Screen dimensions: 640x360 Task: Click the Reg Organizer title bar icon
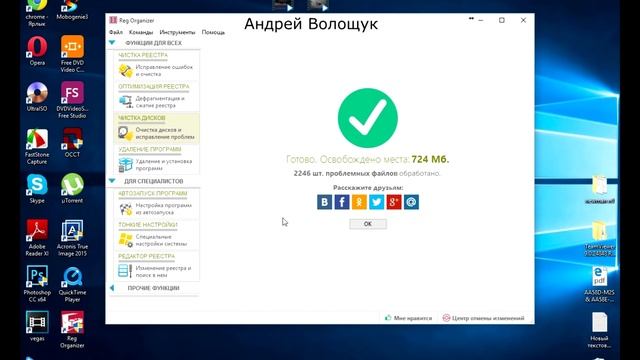coord(113,20)
